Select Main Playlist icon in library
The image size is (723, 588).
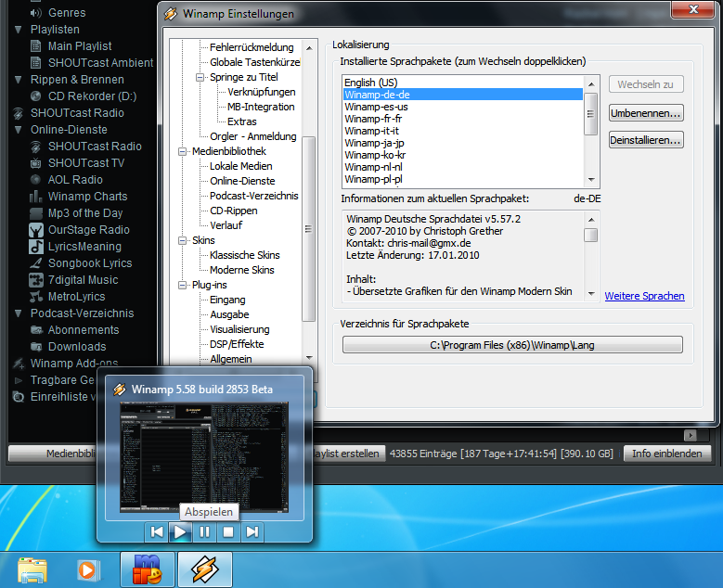pyautogui.click(x=35, y=46)
